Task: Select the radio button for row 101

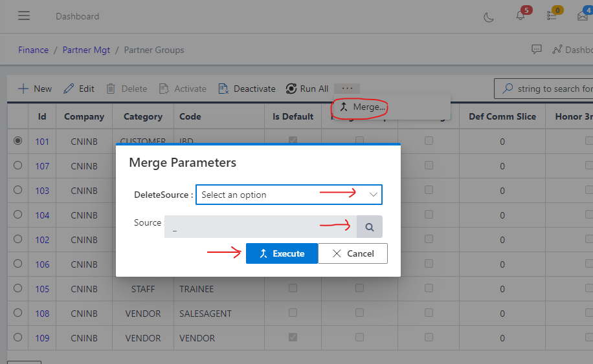Action: pos(17,141)
